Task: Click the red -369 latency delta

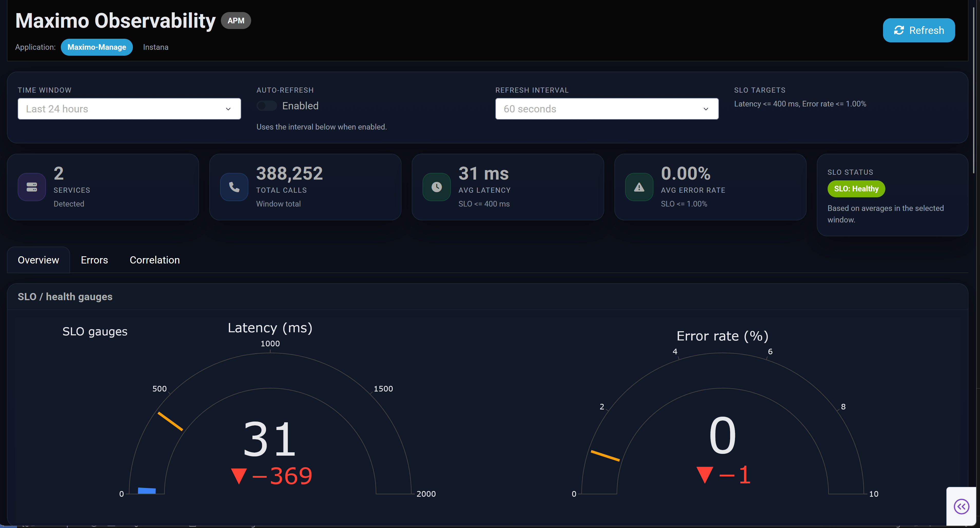Action: (x=272, y=475)
